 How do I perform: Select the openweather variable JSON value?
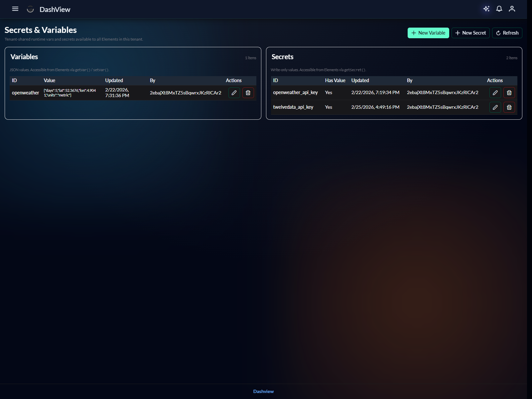[70, 93]
